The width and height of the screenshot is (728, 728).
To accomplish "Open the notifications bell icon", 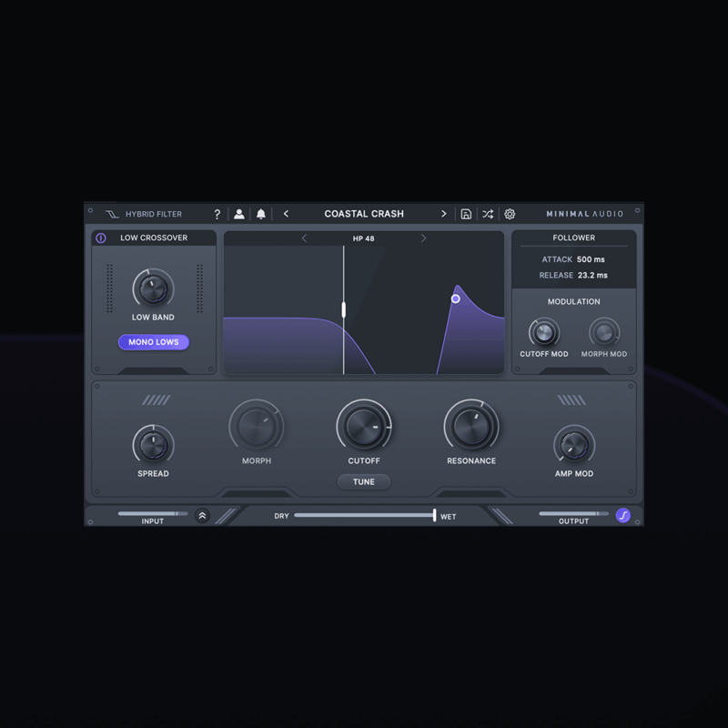I will (x=261, y=214).
